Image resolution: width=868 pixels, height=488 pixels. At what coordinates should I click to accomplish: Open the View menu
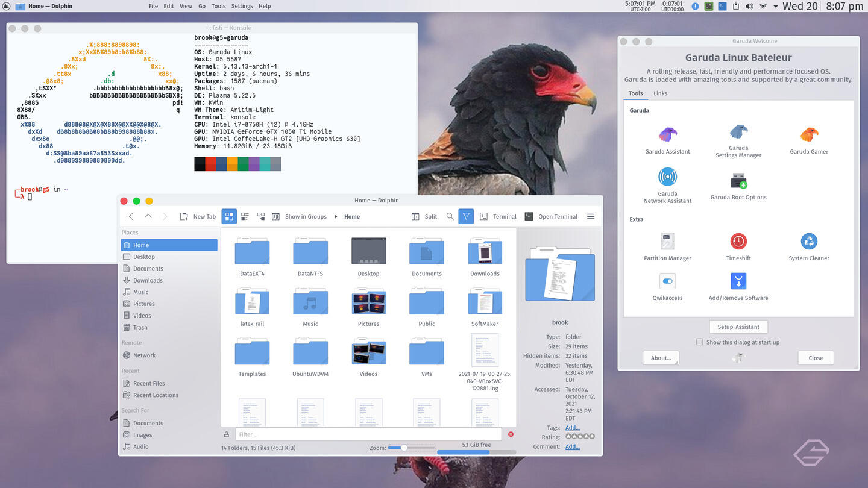click(x=186, y=6)
